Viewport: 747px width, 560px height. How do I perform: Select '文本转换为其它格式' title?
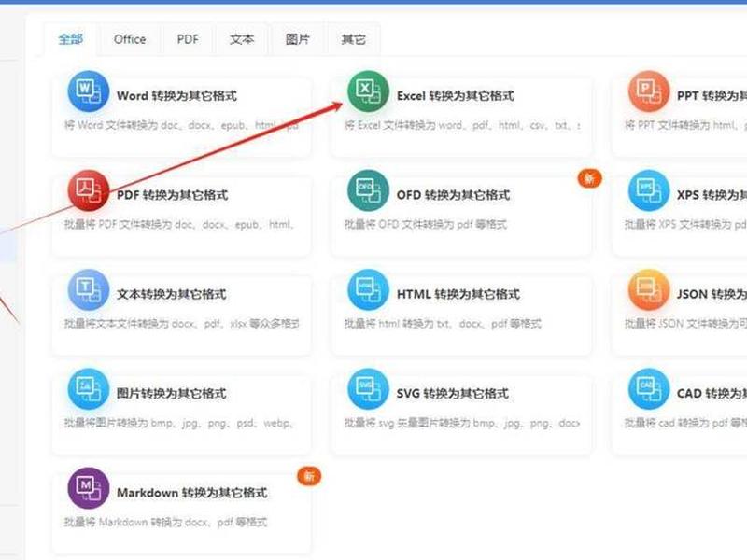coord(172,294)
